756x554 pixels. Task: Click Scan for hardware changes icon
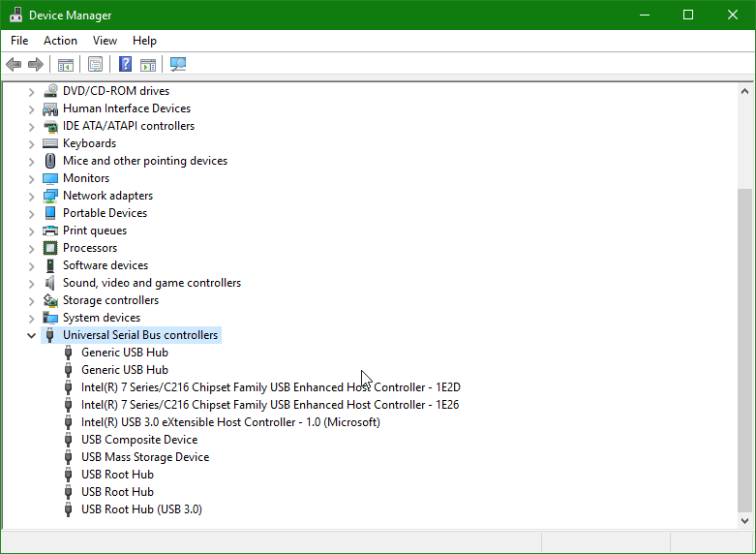(x=178, y=64)
